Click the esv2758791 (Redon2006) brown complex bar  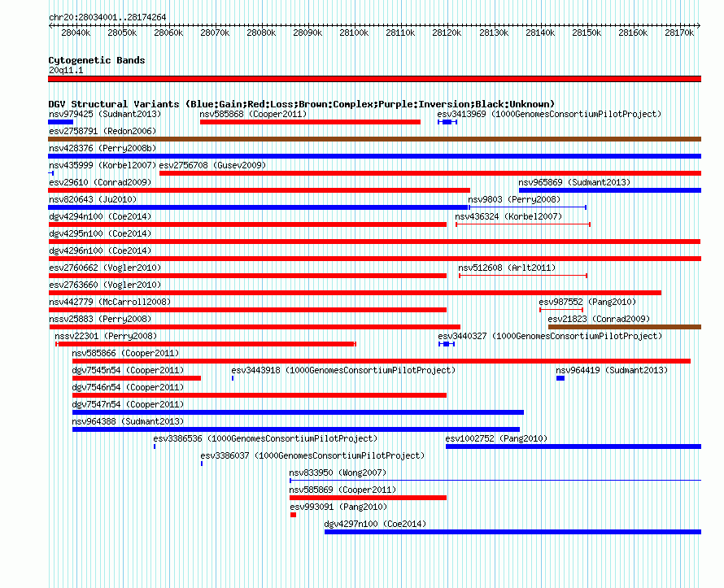374,139
